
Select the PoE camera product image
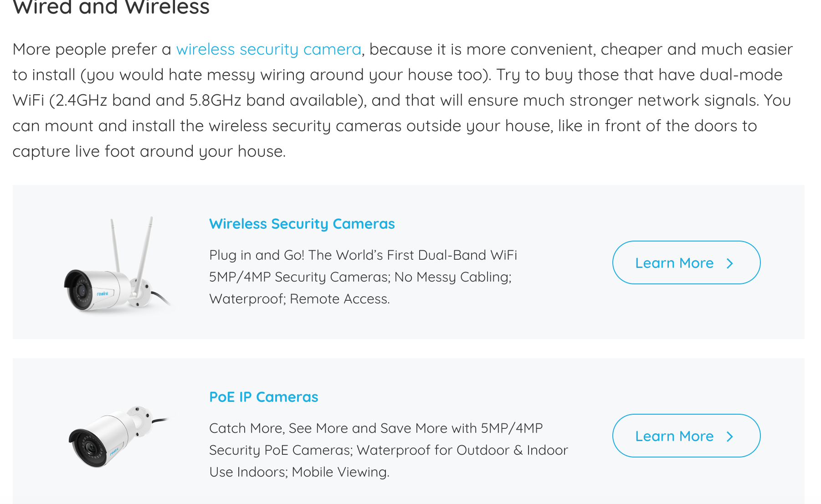coord(118,436)
